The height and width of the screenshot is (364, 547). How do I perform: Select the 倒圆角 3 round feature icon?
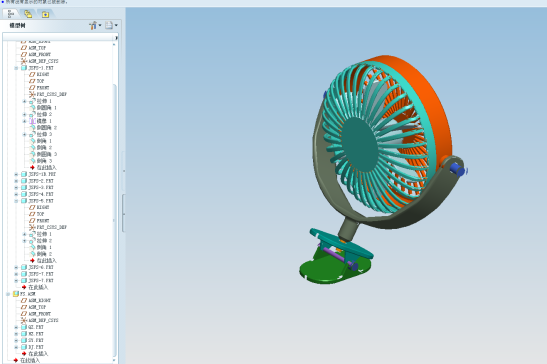(x=33, y=154)
